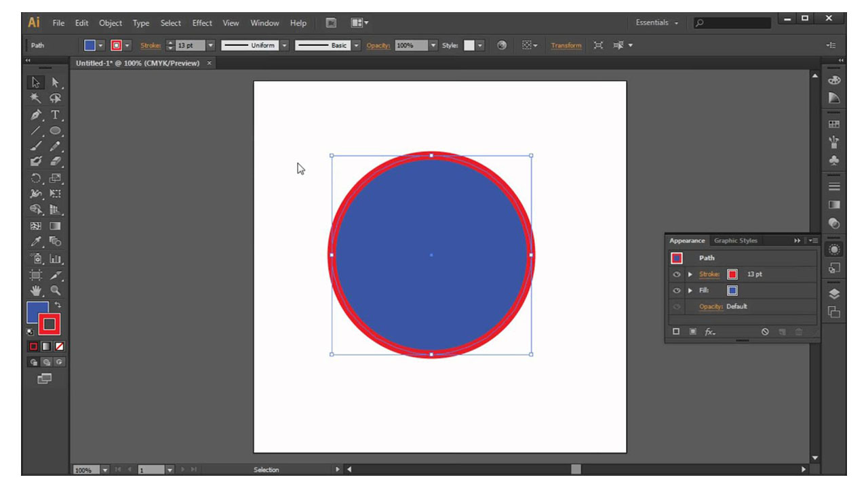Click the red Stroke swatch in Appearance panel
The height and width of the screenshot is (488, 868).
pyautogui.click(x=732, y=274)
